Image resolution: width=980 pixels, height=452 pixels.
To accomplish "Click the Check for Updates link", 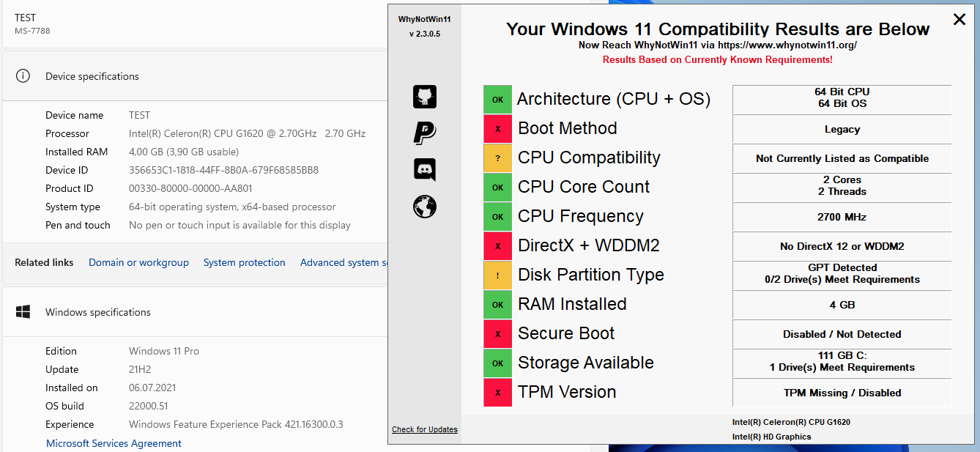I will point(425,429).
